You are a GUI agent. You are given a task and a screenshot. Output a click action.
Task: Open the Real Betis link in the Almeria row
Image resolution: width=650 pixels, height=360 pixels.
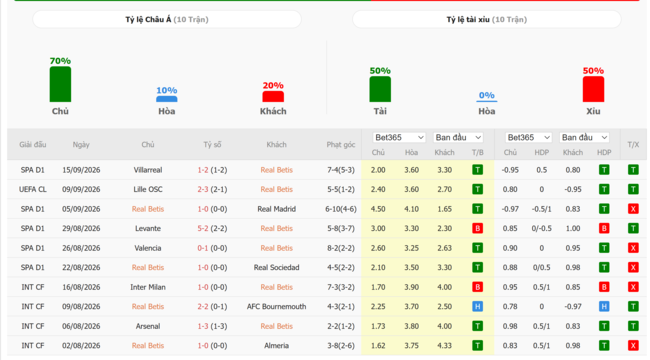coord(148,345)
